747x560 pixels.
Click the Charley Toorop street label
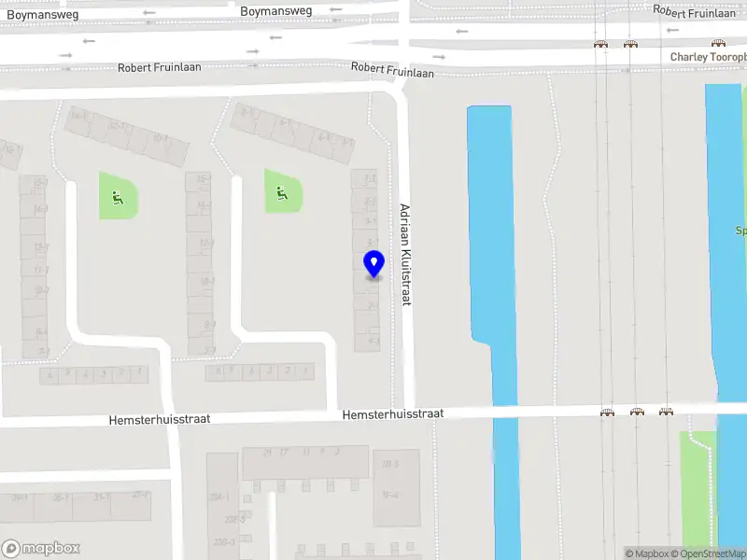point(709,57)
